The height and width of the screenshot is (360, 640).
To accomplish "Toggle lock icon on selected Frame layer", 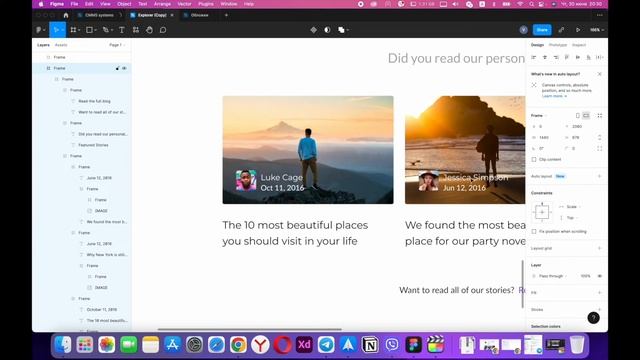I will (118, 68).
